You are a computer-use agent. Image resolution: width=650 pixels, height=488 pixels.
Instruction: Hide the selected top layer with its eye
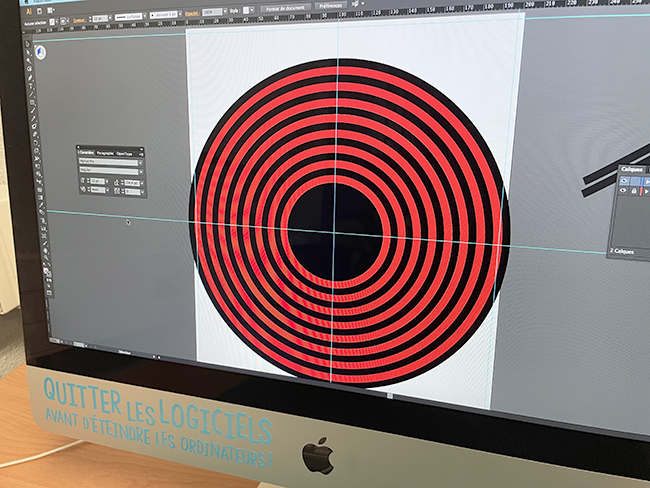click(x=624, y=181)
